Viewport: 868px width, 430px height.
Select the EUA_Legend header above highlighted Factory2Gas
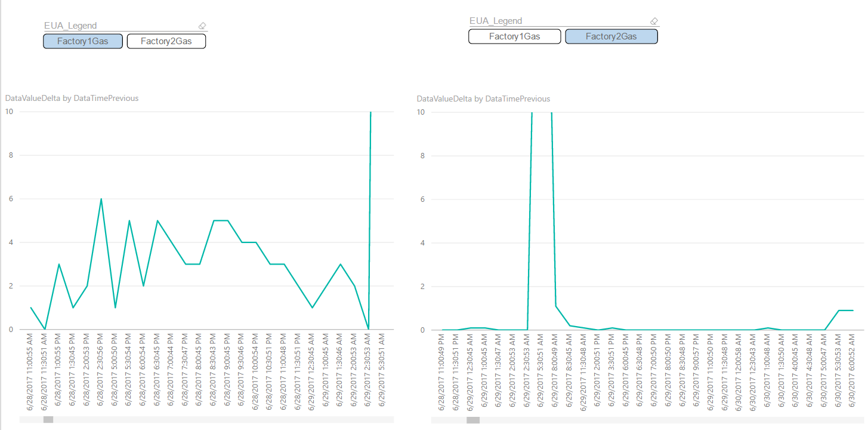(496, 21)
